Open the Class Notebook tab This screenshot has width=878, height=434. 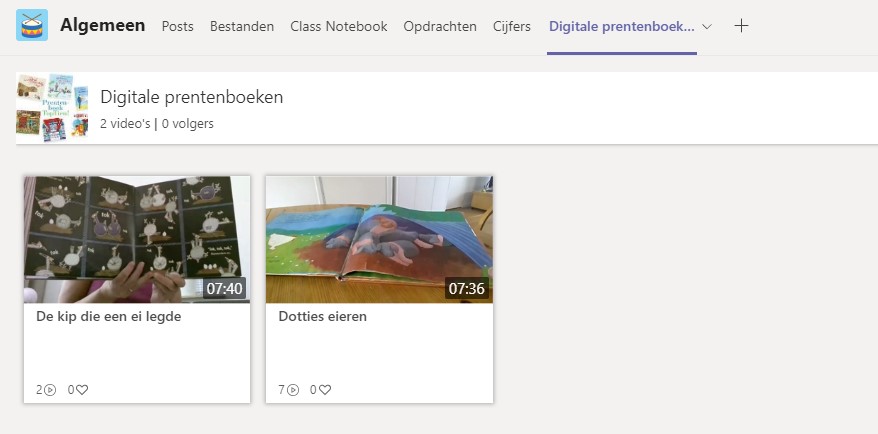tap(339, 26)
